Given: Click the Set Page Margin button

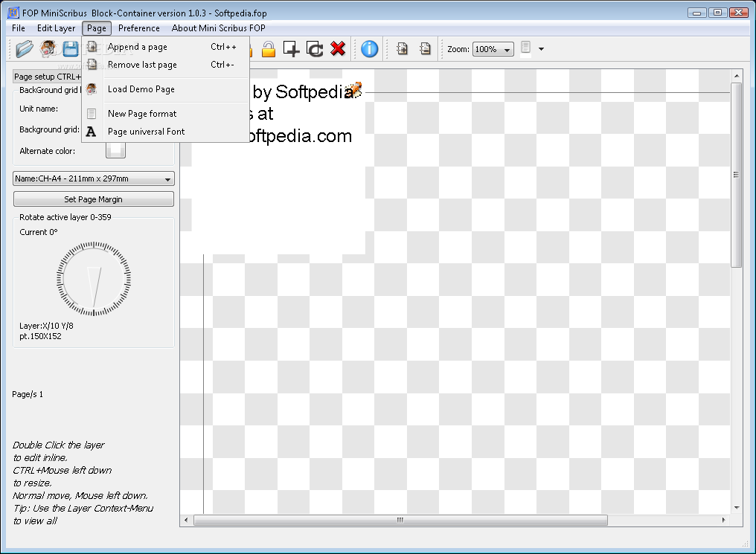Looking at the screenshot, I should point(94,199).
